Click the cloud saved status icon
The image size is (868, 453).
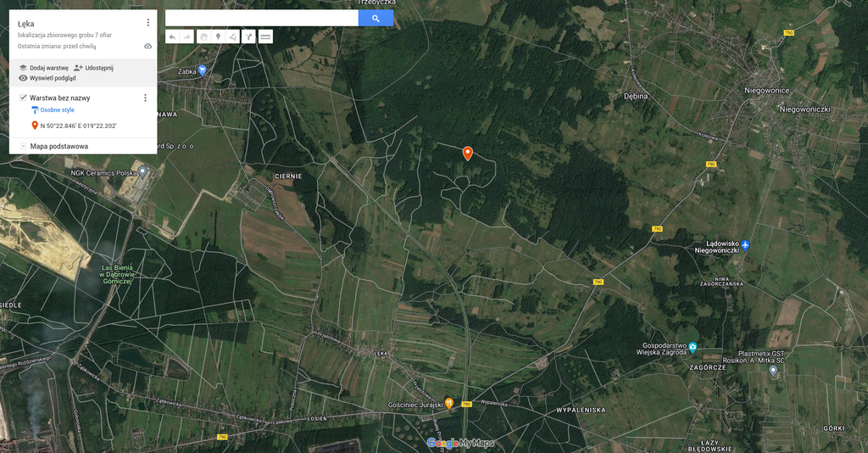[x=147, y=46]
